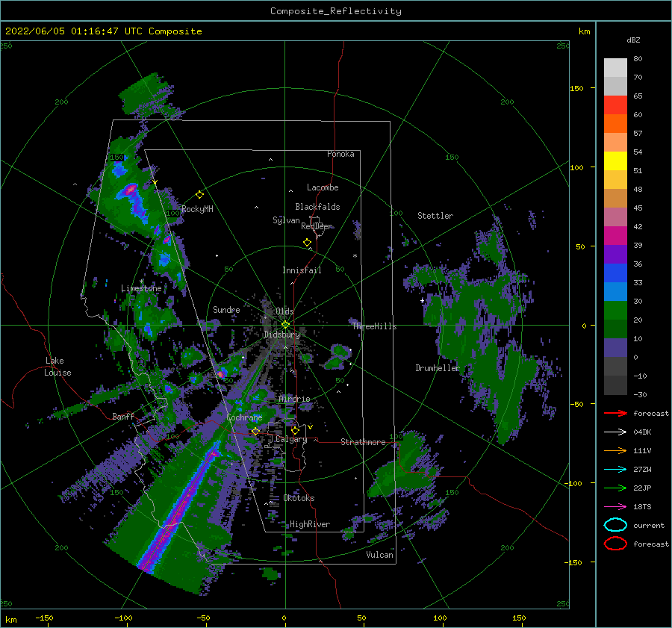Image resolution: width=672 pixels, height=628 pixels.
Task: Click the magenta 18TS arrow icon
Action: (615, 507)
